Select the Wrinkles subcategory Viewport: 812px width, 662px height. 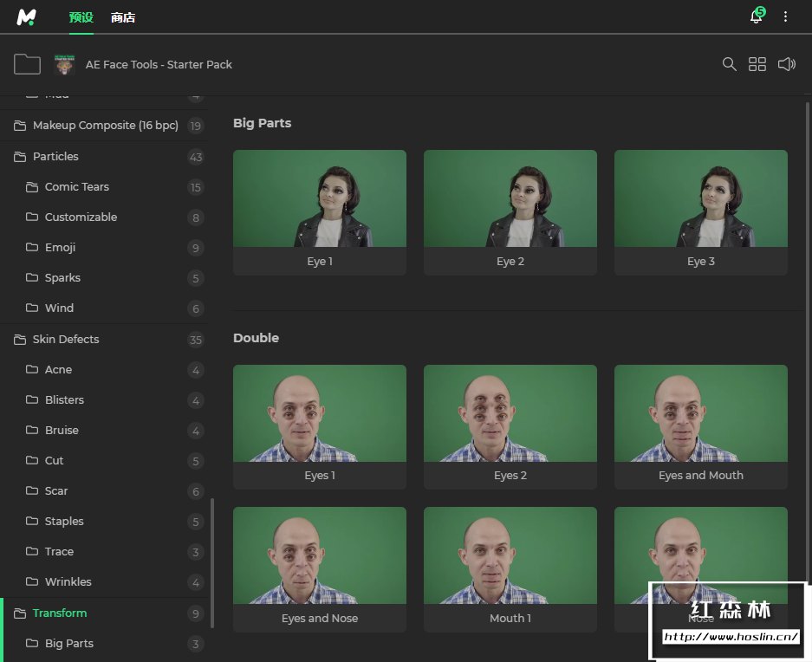pyautogui.click(x=68, y=582)
